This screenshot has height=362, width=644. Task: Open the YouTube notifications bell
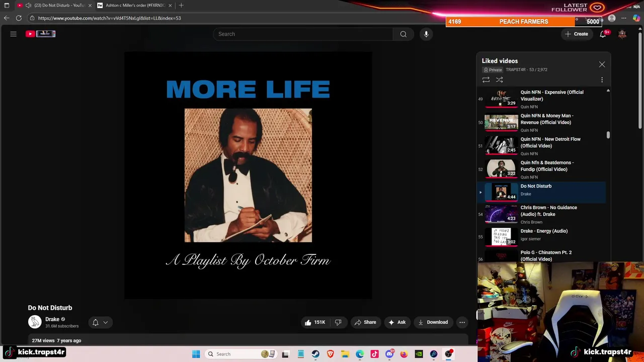(x=603, y=34)
